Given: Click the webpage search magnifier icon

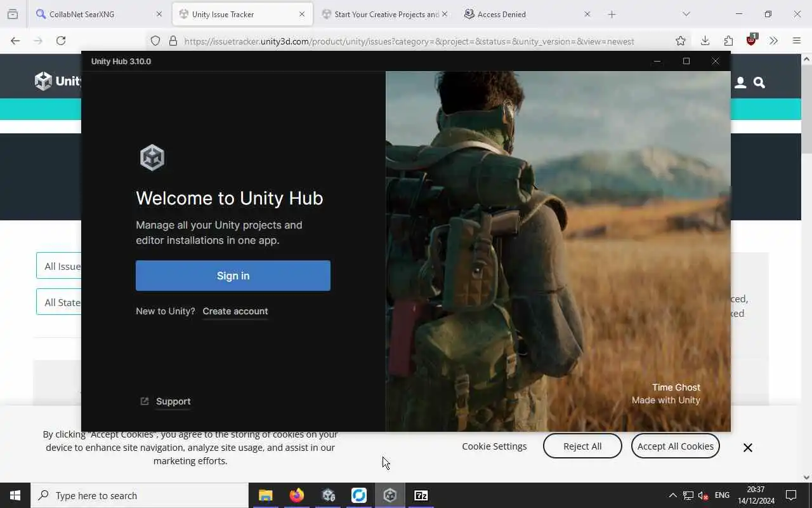Looking at the screenshot, I should tap(759, 83).
